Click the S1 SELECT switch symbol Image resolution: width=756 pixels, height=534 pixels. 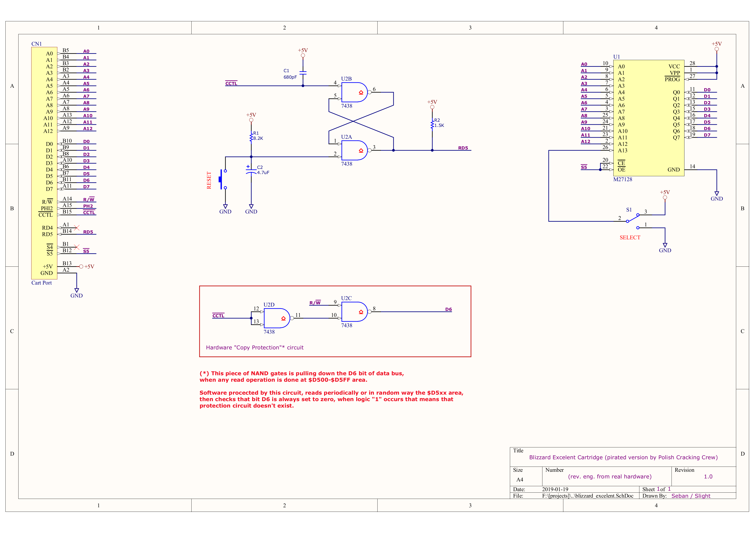point(633,218)
